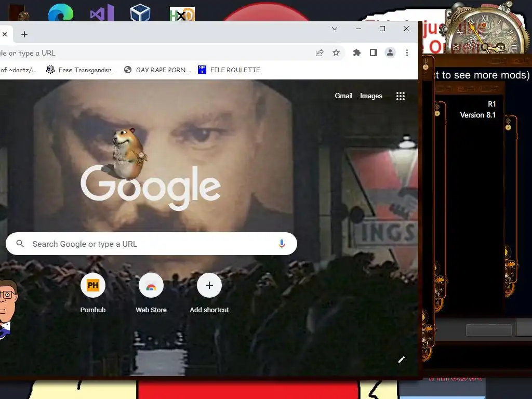
Task: Launch Visual Studio desktop shortcut
Action: pos(102,12)
